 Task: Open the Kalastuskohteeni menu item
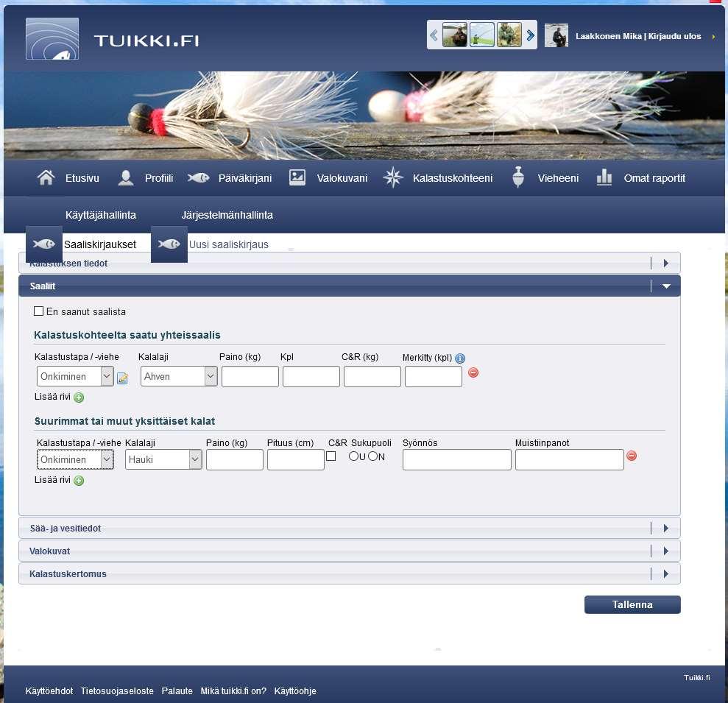point(453,178)
